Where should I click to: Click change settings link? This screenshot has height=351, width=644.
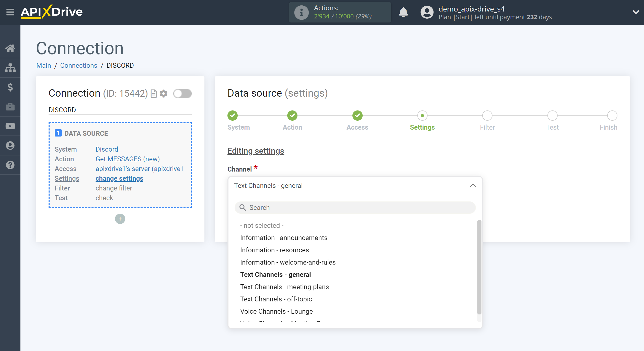coord(119,178)
